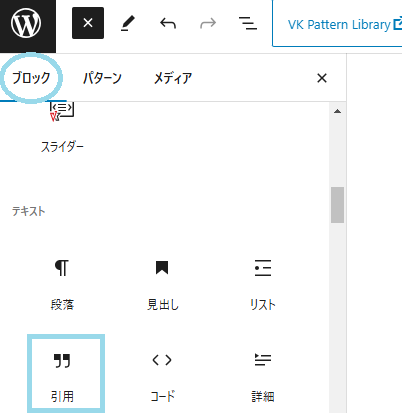Switch to the パターン tab
This screenshot has height=413, width=402.
(102, 78)
